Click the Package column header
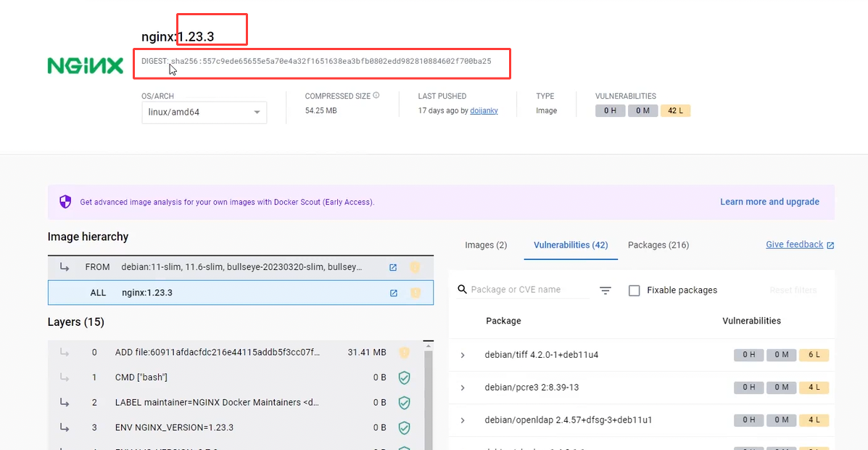Viewport: 868px width, 450px height. (x=503, y=321)
